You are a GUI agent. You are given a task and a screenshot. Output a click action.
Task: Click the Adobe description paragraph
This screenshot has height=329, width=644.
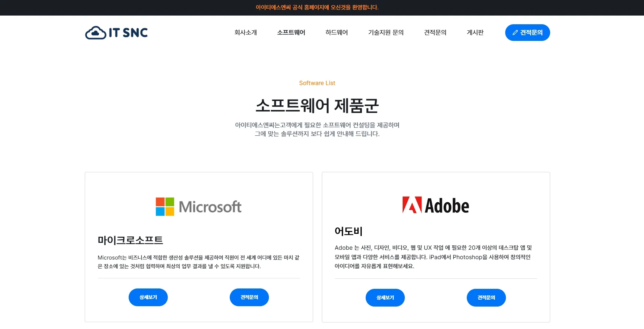coord(433,257)
